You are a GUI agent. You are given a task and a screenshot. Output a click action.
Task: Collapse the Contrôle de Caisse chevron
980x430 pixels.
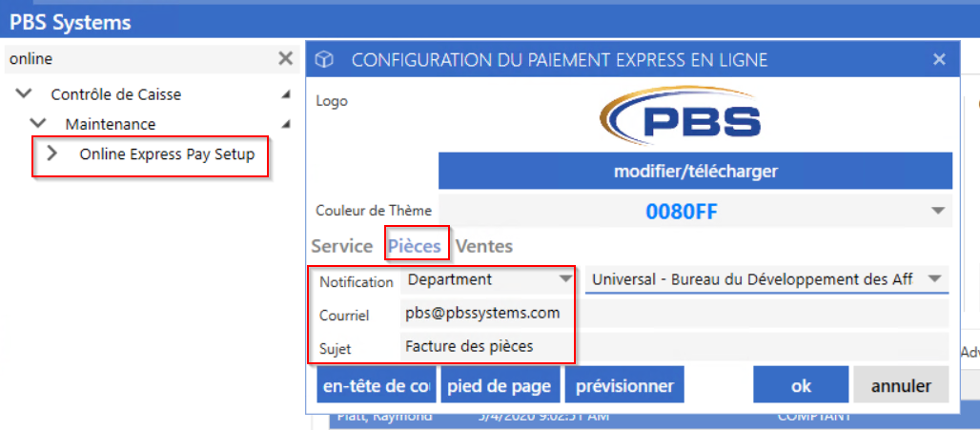(x=25, y=94)
